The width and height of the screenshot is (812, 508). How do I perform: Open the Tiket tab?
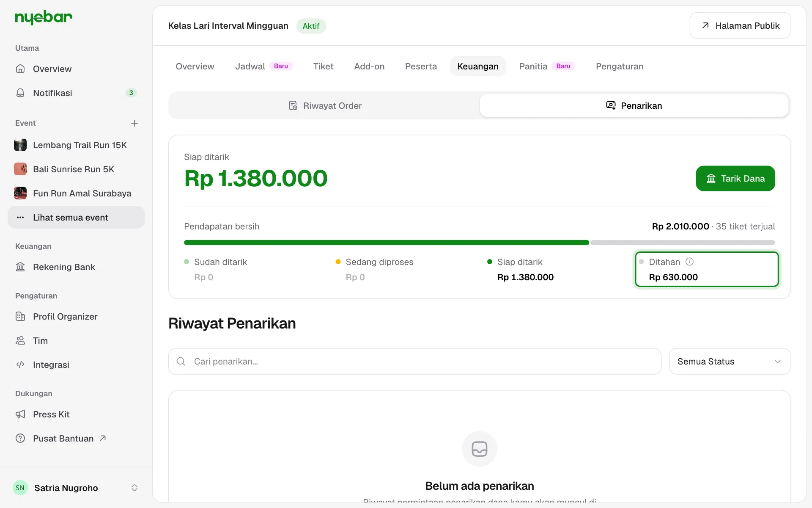[x=323, y=66]
